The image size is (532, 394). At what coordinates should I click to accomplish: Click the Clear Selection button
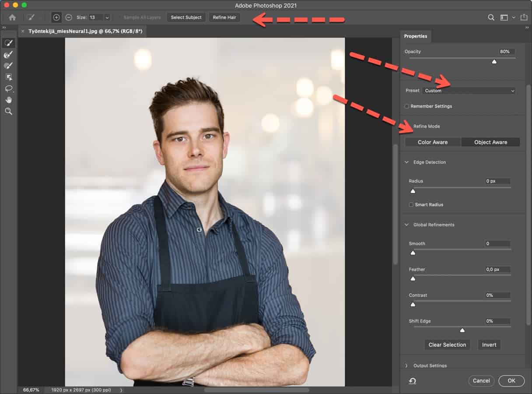click(x=447, y=345)
